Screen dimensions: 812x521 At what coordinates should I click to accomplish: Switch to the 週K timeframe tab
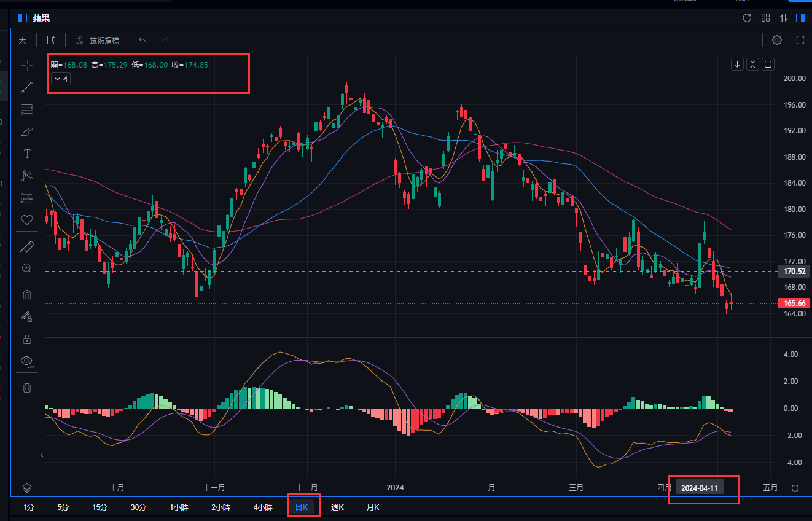(337, 507)
